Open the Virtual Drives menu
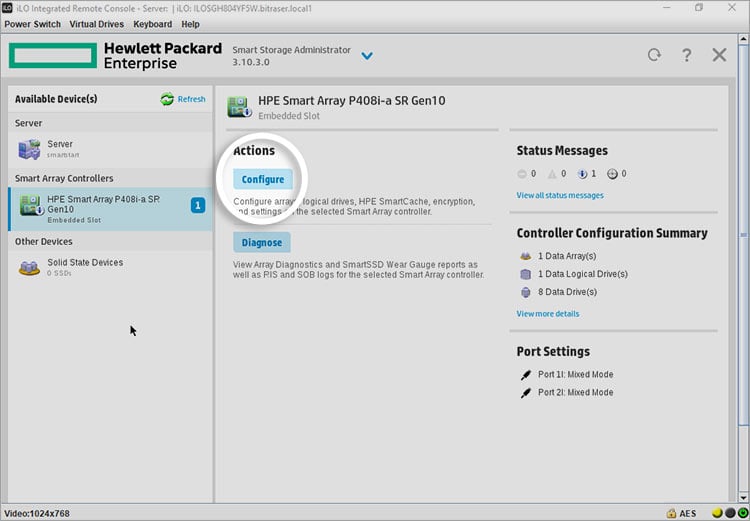The height and width of the screenshot is (521, 750). (97, 24)
